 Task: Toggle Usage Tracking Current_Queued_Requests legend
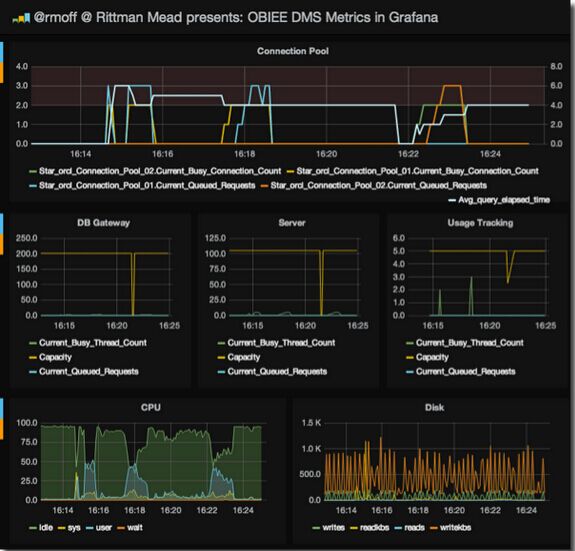point(461,371)
